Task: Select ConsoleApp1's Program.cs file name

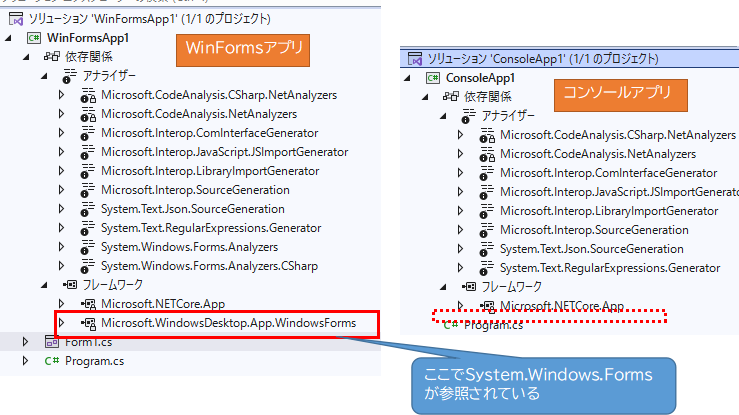Action: [493, 325]
